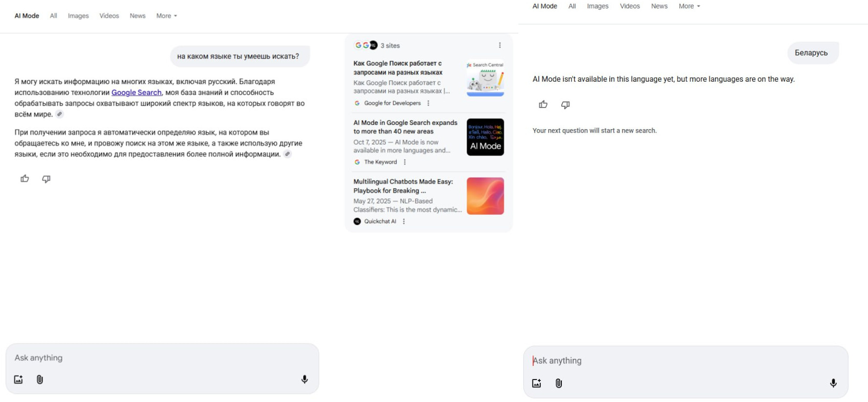The height and width of the screenshot is (402, 868).
Task: Click 'Your next question will start a new search.'
Action: (595, 131)
